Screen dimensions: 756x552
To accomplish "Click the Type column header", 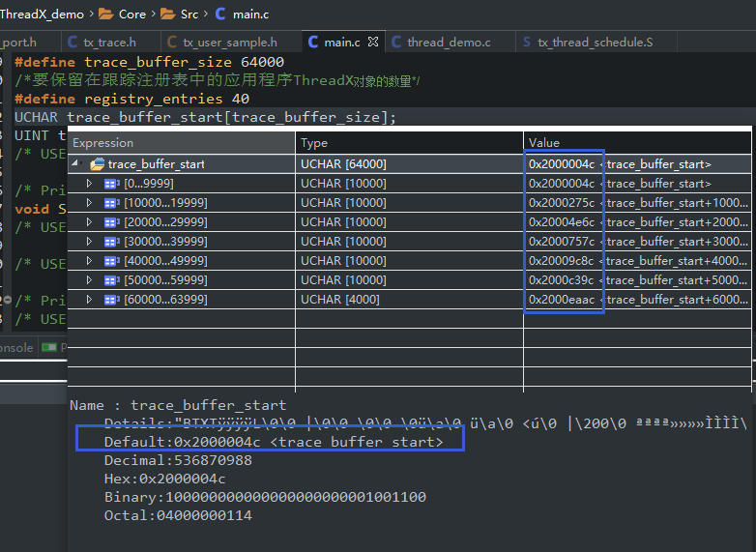I will click(409, 143).
